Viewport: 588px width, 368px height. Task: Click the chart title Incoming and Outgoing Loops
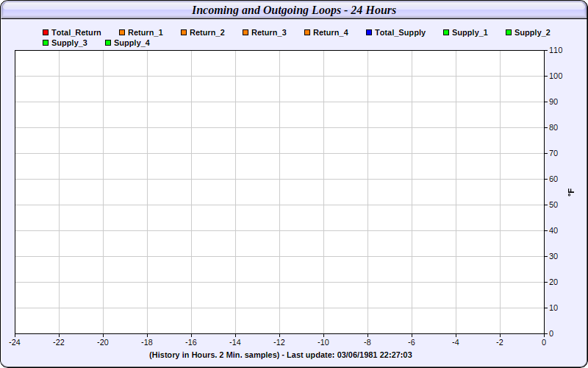point(294,10)
